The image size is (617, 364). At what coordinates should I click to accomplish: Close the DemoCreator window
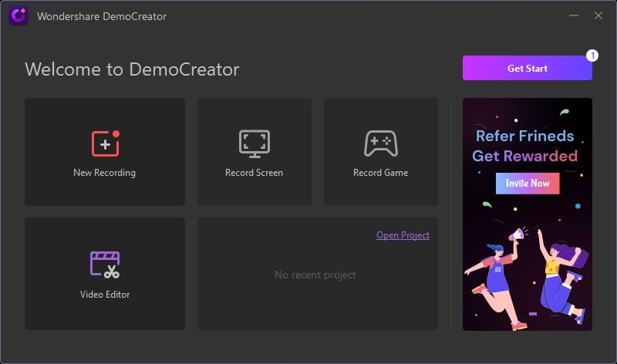(x=598, y=15)
